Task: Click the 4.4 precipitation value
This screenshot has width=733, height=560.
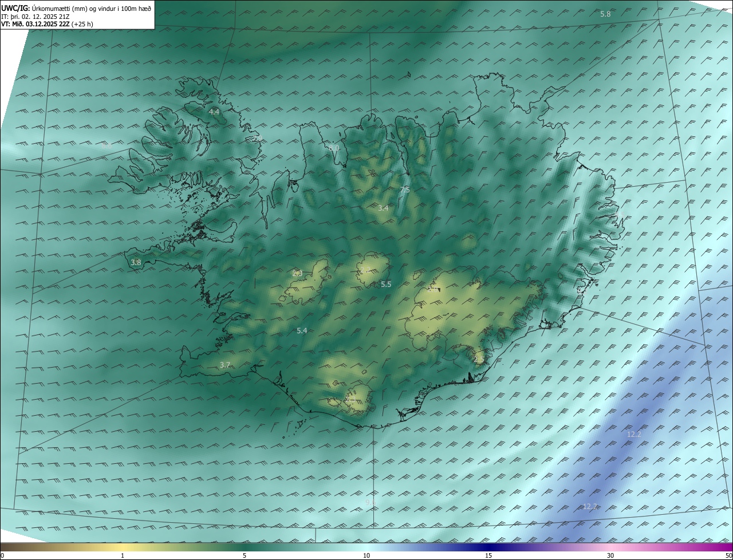Action: coord(214,112)
